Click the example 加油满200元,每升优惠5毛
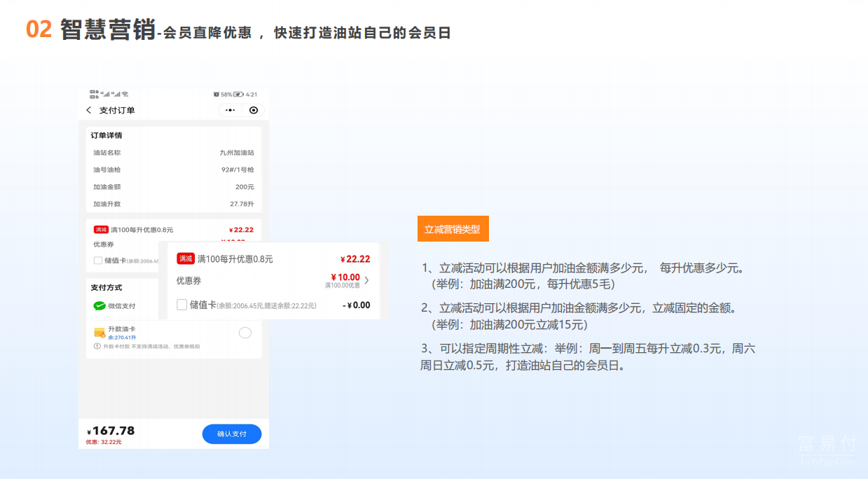Viewport: 868px width, 479px height. click(x=523, y=284)
